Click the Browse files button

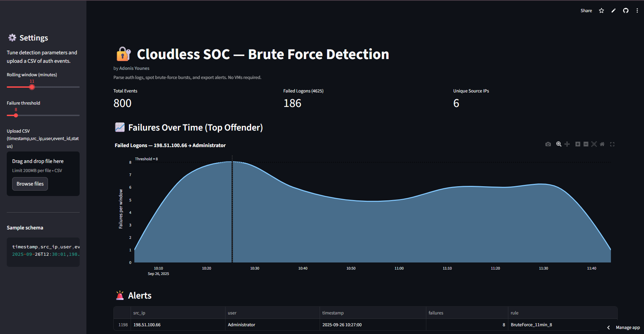coord(30,184)
